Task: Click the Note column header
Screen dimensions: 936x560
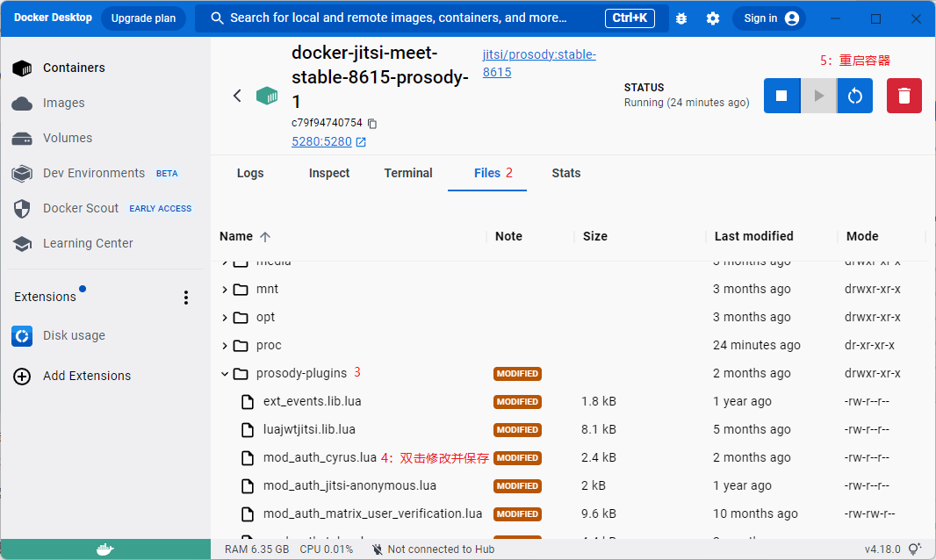Action: [x=508, y=236]
